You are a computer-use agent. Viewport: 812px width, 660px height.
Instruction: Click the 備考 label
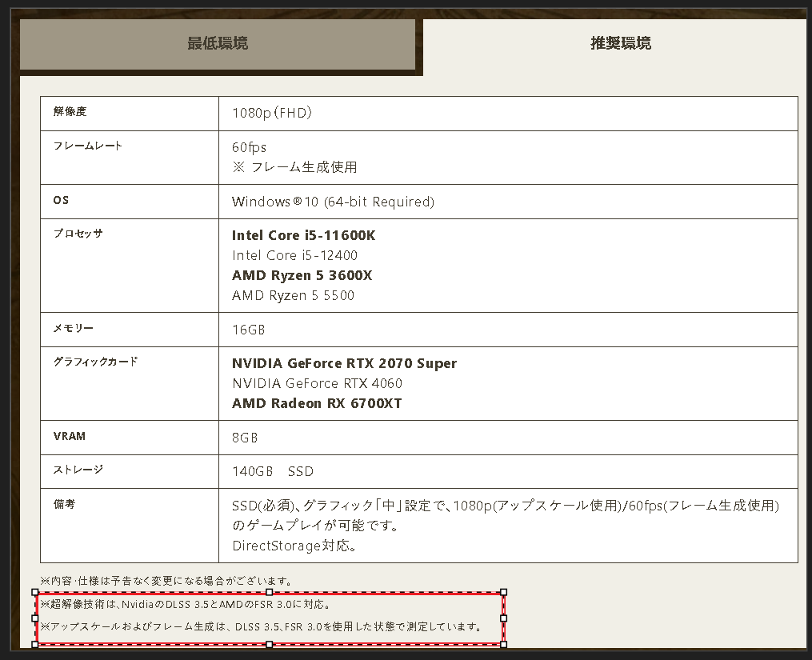click(x=64, y=504)
